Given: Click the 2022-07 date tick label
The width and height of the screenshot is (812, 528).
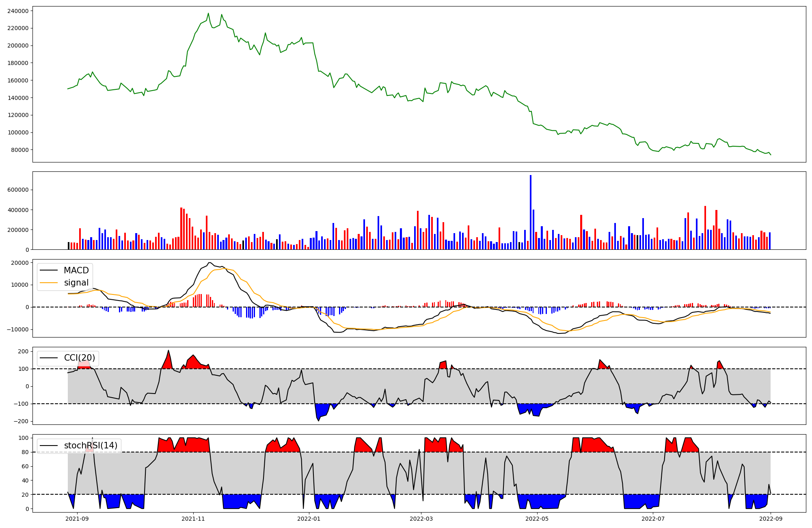Looking at the screenshot, I should coord(653,518).
